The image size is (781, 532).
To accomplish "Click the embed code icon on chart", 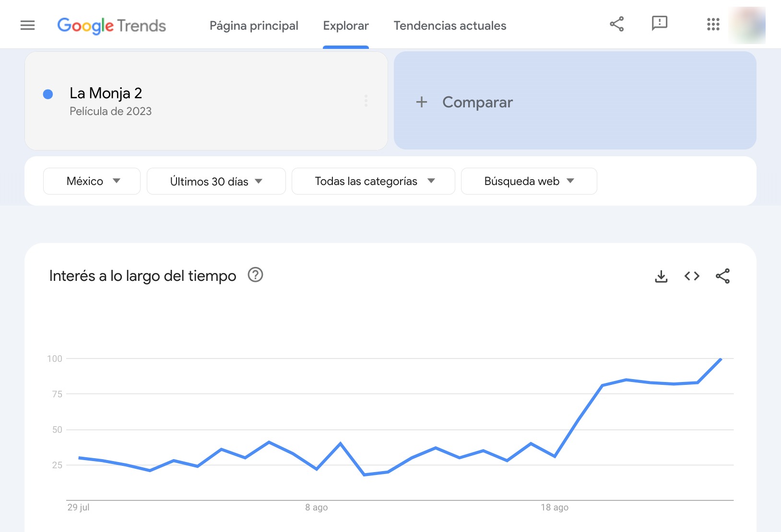I will 692,276.
